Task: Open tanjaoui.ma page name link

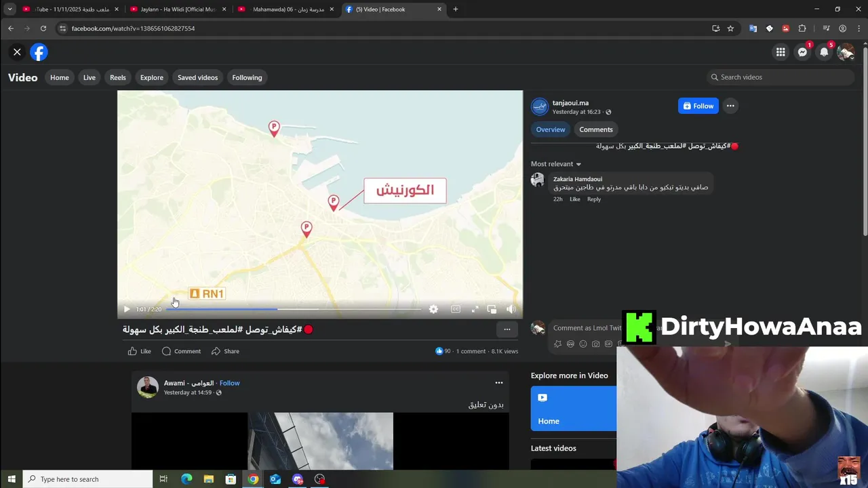Action: (x=570, y=103)
